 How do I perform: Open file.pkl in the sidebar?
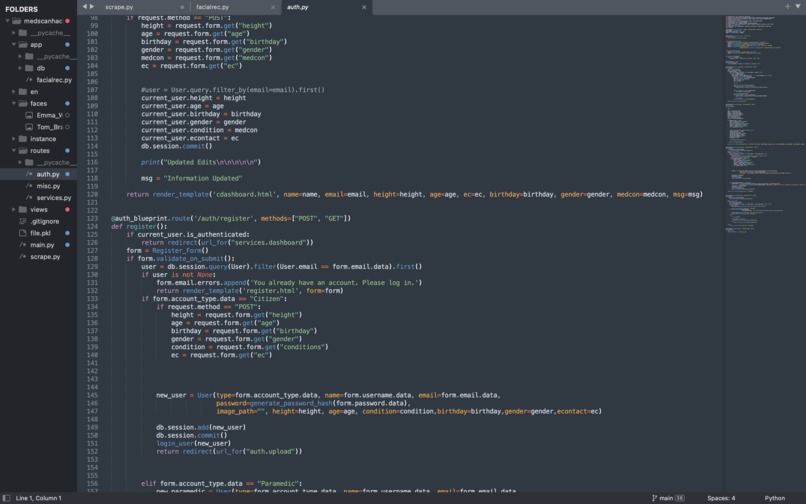[39, 233]
